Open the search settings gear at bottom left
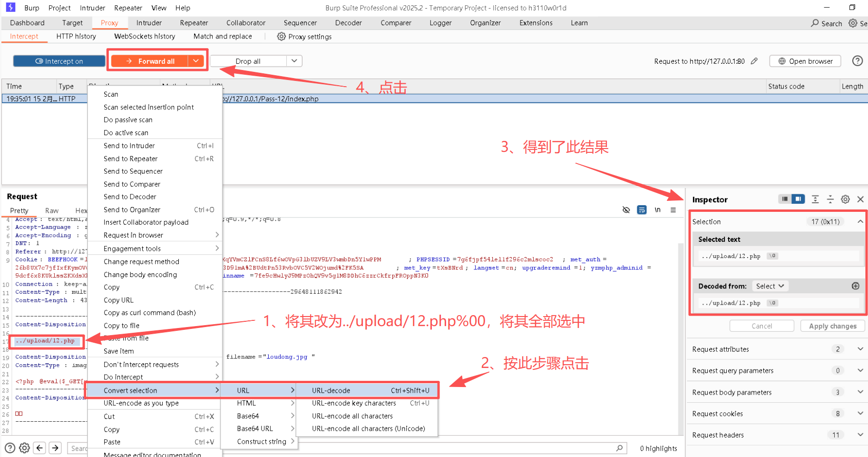Screen dimensions: 868x457 25,448
